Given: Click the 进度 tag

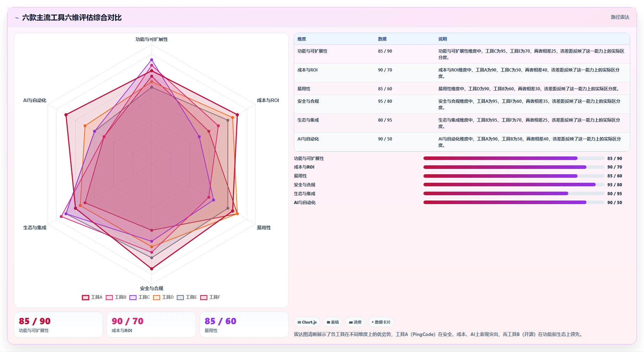Looking at the screenshot, I should (x=355, y=322).
